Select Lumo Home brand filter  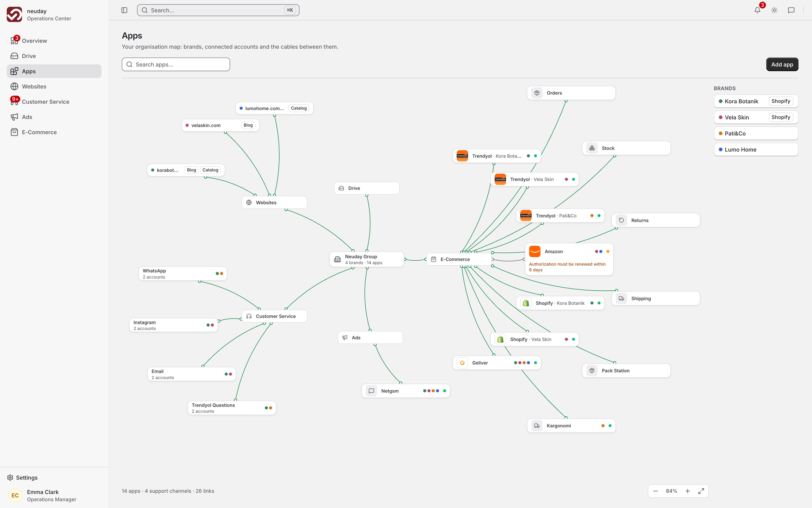[x=756, y=149]
